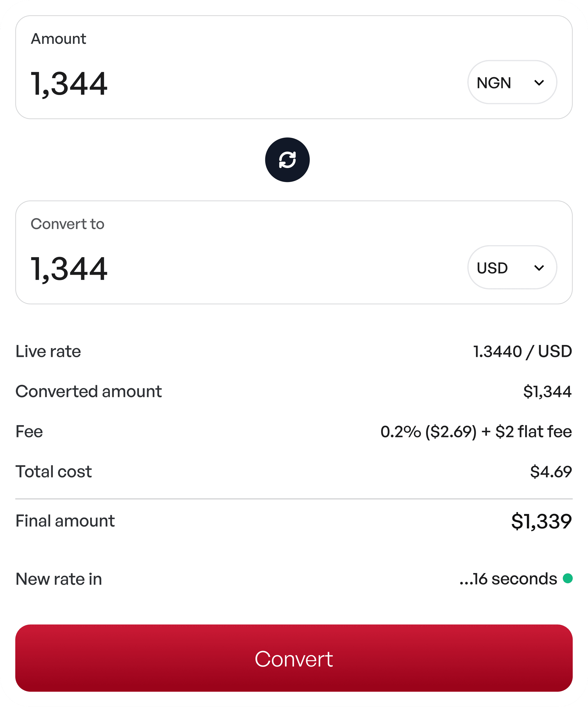Image resolution: width=588 pixels, height=707 pixels.
Task: Click the 16 seconds rate countdown
Action: (508, 579)
